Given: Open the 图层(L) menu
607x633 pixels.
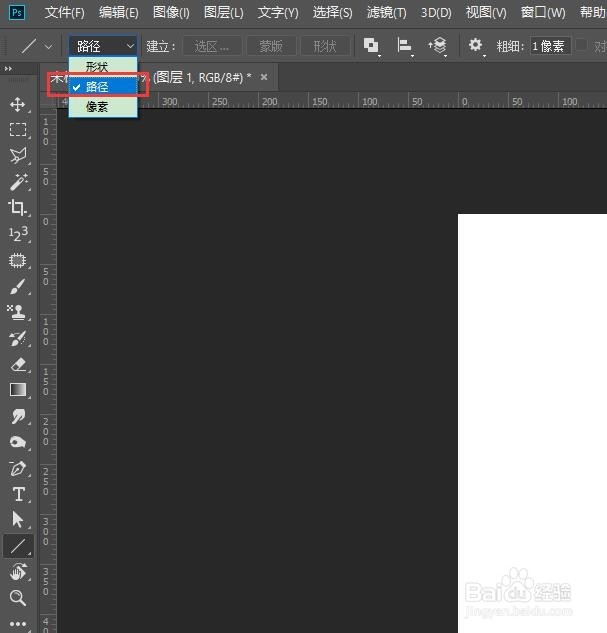Looking at the screenshot, I should pos(224,13).
